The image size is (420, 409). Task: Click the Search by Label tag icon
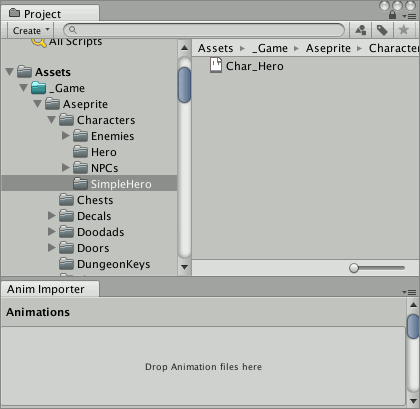(x=382, y=30)
